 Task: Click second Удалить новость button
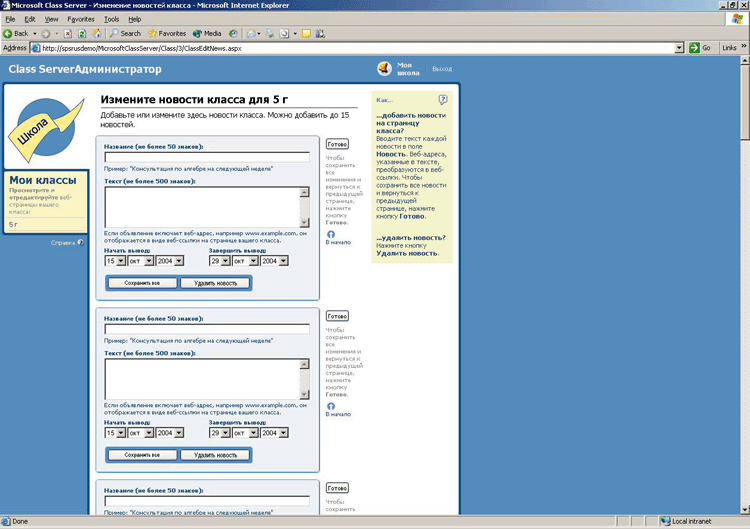(x=215, y=455)
